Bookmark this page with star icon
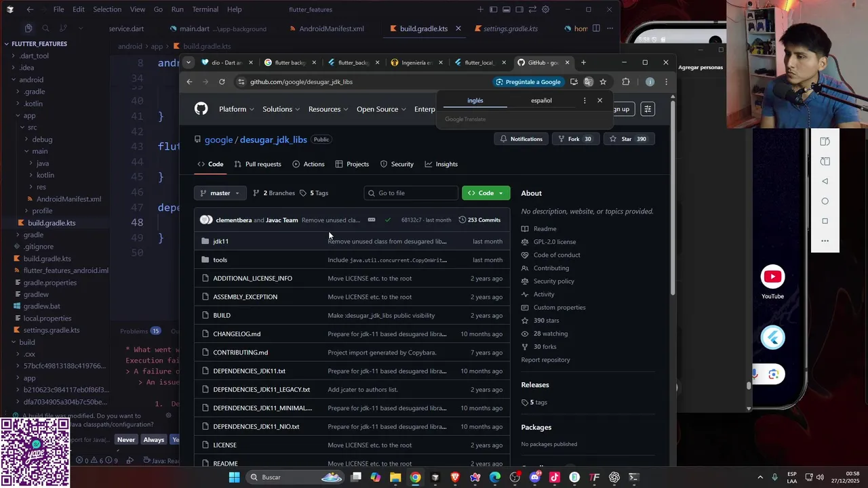The width and height of the screenshot is (868, 488). [603, 82]
